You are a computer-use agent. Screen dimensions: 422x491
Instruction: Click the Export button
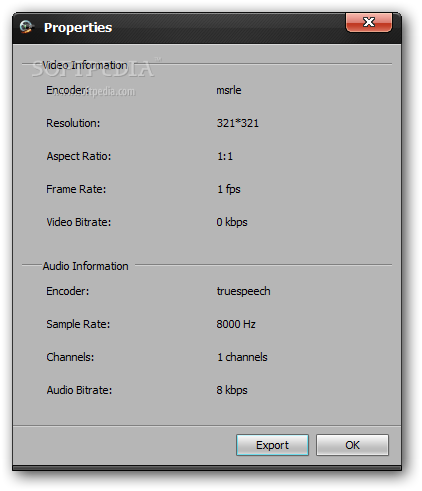[272, 445]
